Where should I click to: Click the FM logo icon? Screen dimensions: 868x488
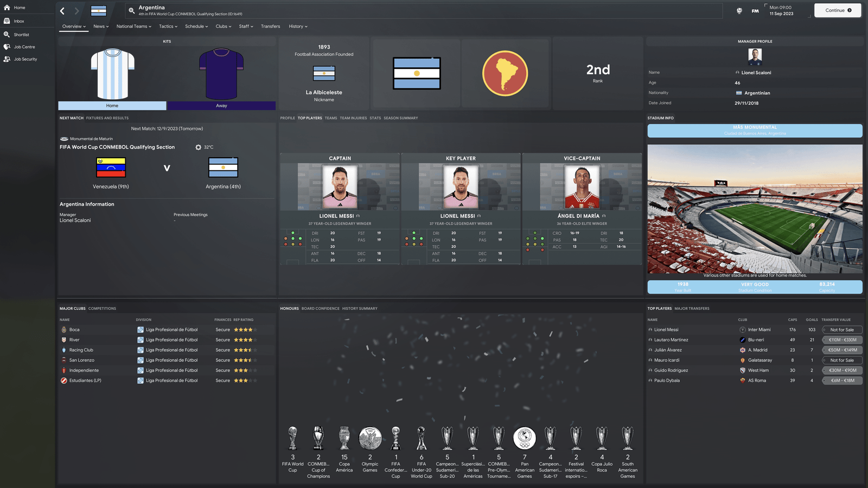tap(755, 11)
